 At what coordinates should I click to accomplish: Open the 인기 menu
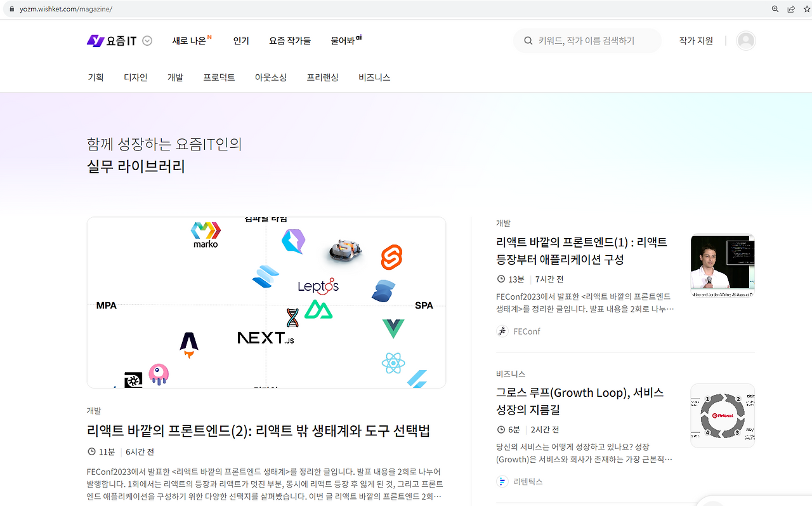(241, 41)
